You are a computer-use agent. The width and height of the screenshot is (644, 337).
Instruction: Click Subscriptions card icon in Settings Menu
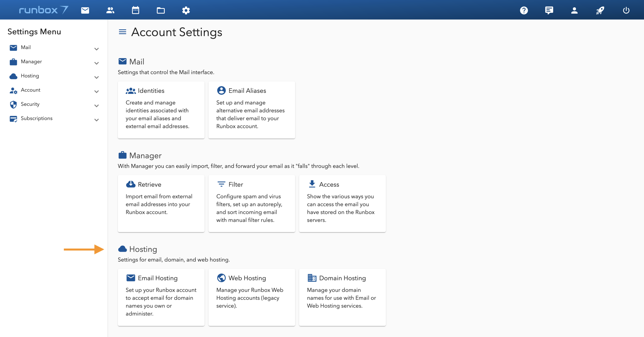[13, 119]
